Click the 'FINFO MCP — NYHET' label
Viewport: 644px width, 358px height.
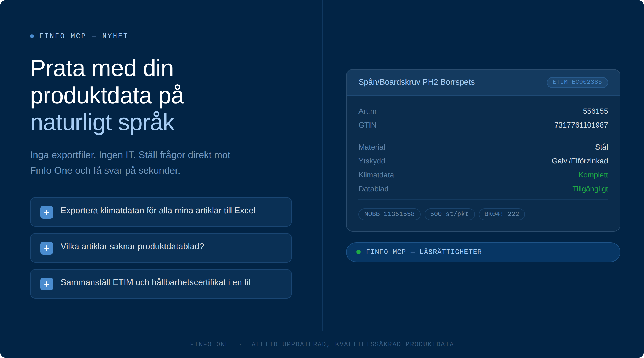[84, 36]
